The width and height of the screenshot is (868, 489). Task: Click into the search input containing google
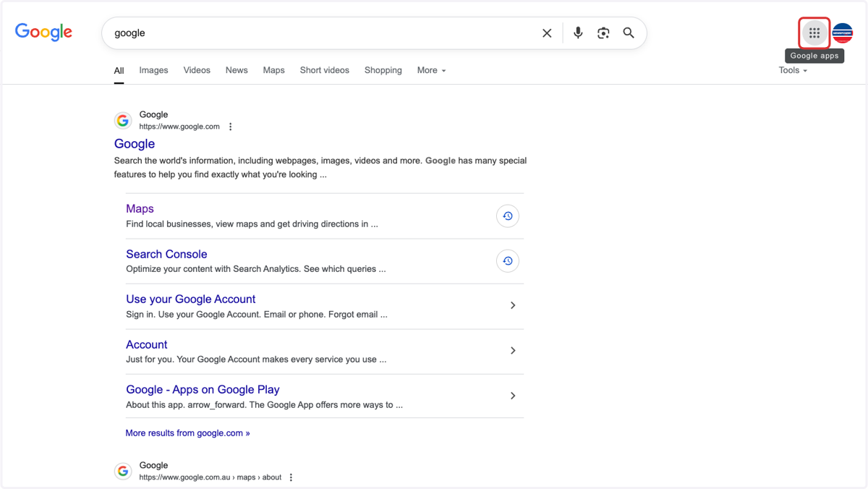tap(325, 33)
